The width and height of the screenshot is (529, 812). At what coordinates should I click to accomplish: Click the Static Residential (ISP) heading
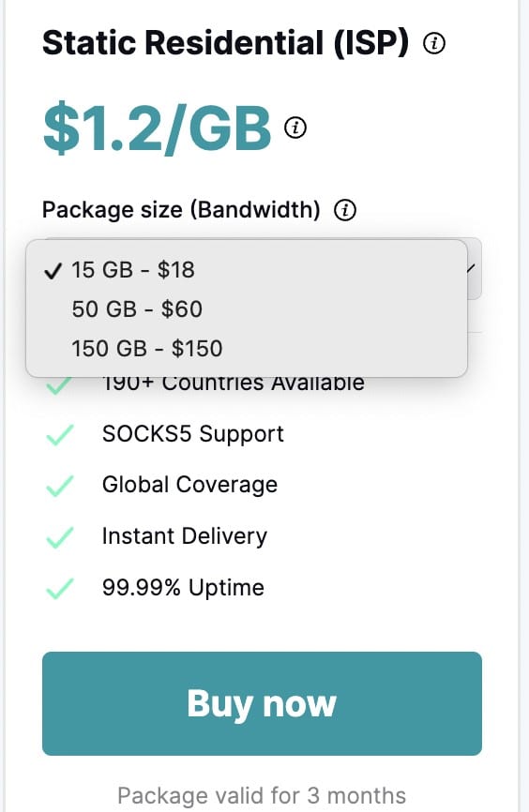[x=226, y=42]
